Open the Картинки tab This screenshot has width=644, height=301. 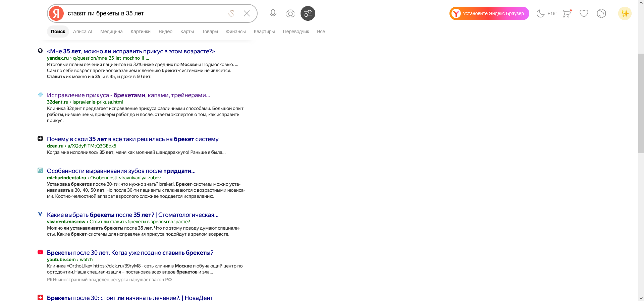pos(141,32)
